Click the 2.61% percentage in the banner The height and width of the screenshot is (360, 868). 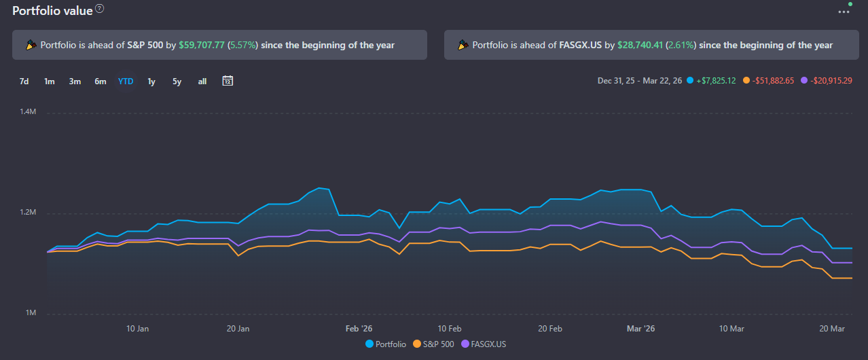pyautogui.click(x=682, y=45)
